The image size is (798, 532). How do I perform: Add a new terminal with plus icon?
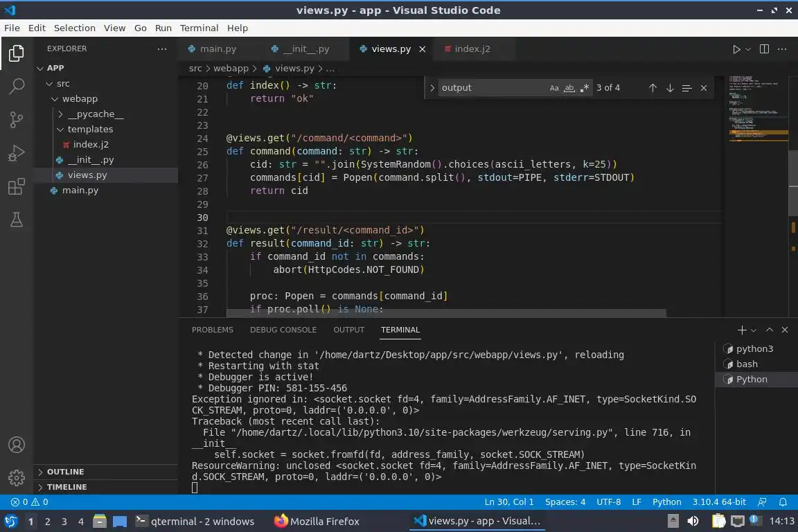point(741,330)
